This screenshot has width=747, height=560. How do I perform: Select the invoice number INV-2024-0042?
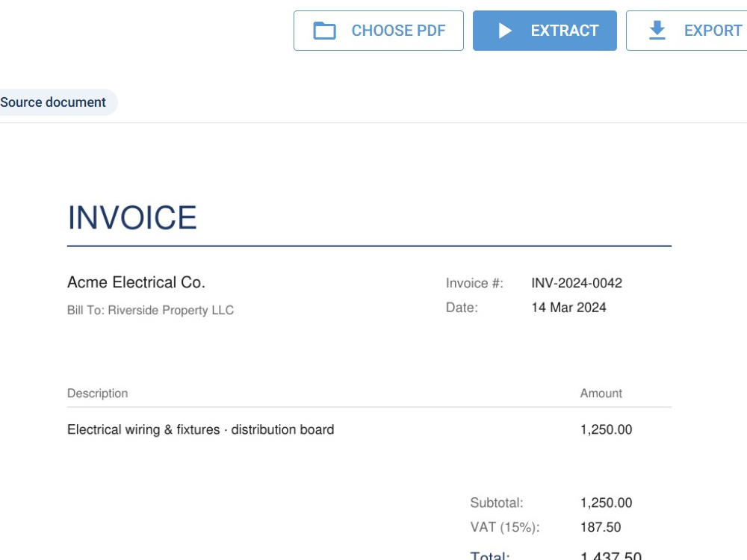(x=577, y=283)
